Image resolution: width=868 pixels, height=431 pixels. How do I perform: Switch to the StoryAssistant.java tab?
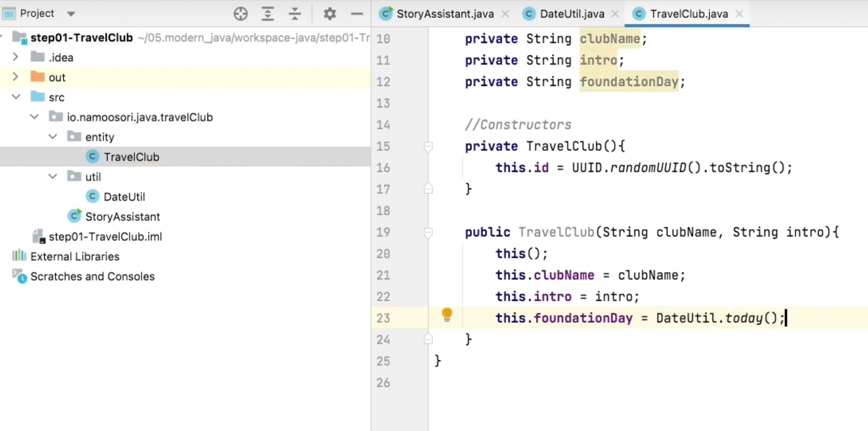point(445,14)
